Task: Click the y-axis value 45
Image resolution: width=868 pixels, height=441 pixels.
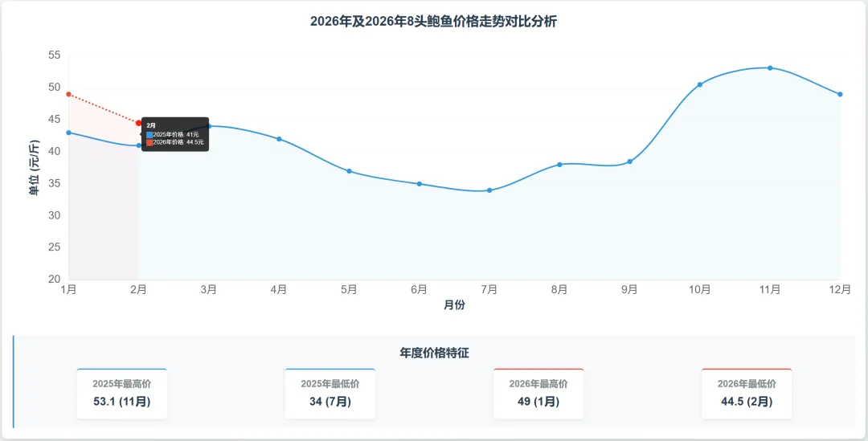Action: click(55, 119)
